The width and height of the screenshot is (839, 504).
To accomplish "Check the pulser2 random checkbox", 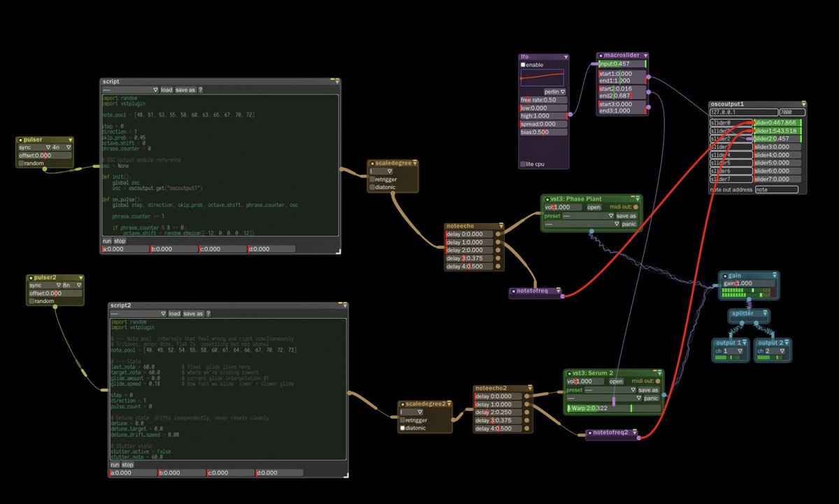I will click(32, 301).
